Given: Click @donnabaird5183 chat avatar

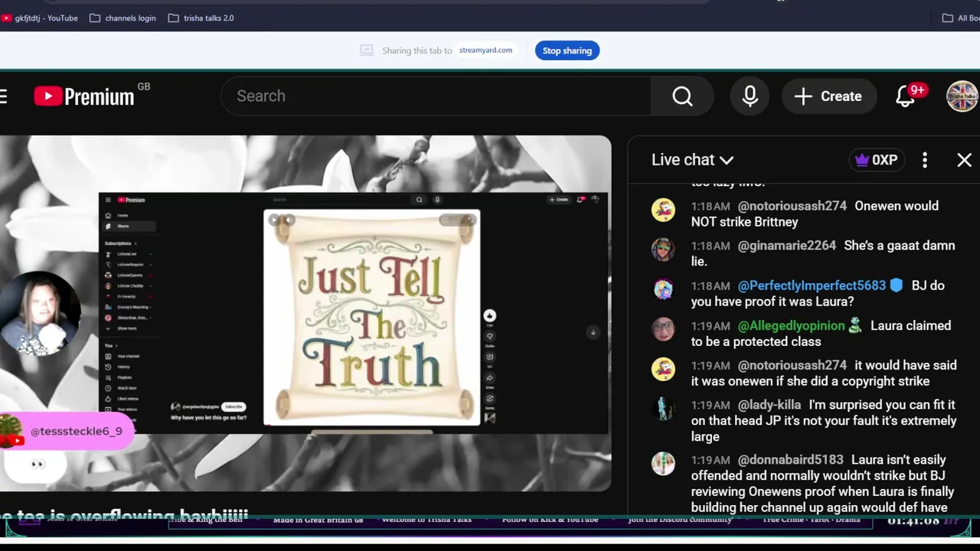Looking at the screenshot, I should coord(663,463).
